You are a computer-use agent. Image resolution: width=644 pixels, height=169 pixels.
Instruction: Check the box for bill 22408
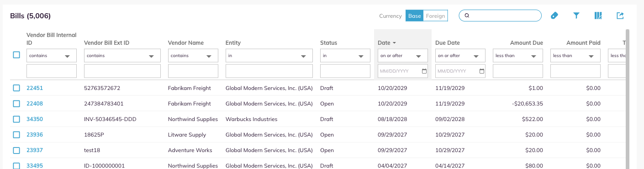16,104
